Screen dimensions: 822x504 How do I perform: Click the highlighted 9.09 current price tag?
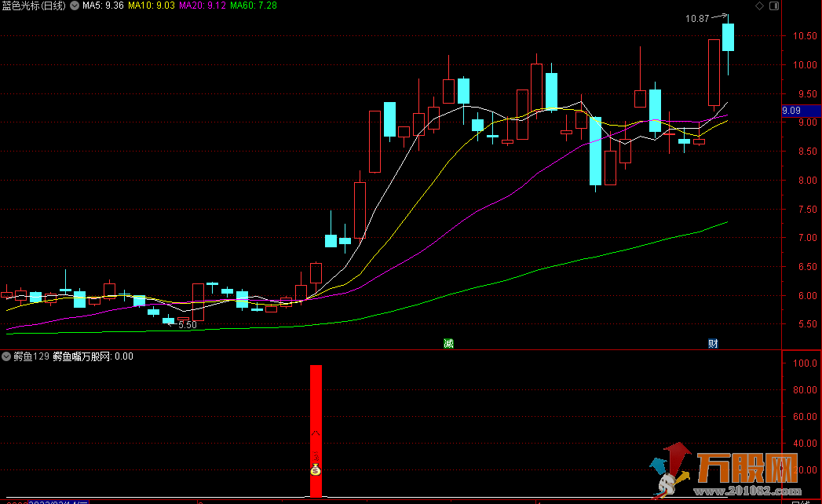pyautogui.click(x=801, y=111)
